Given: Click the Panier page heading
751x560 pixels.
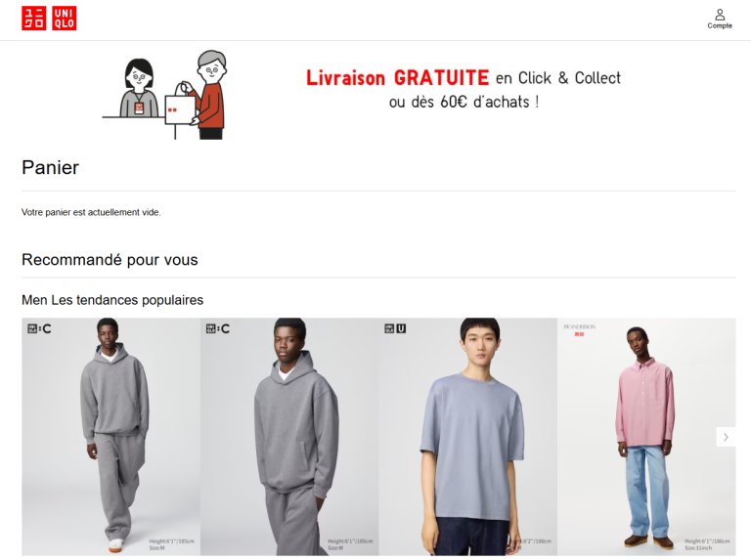Looking at the screenshot, I should click(50, 167).
